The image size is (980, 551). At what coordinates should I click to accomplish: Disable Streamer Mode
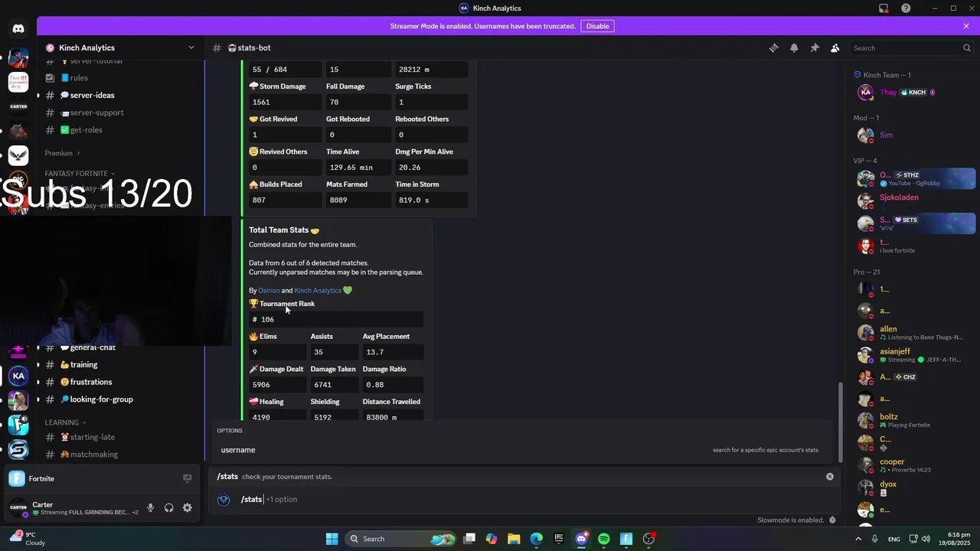pos(597,26)
